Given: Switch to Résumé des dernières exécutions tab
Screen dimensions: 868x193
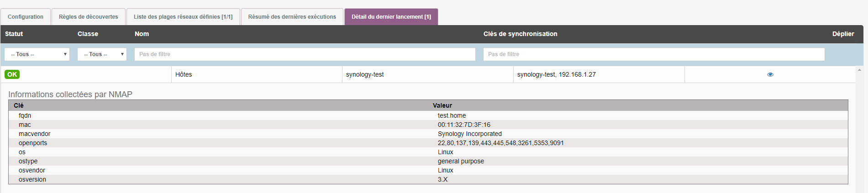Looking at the screenshot, I should [292, 17].
